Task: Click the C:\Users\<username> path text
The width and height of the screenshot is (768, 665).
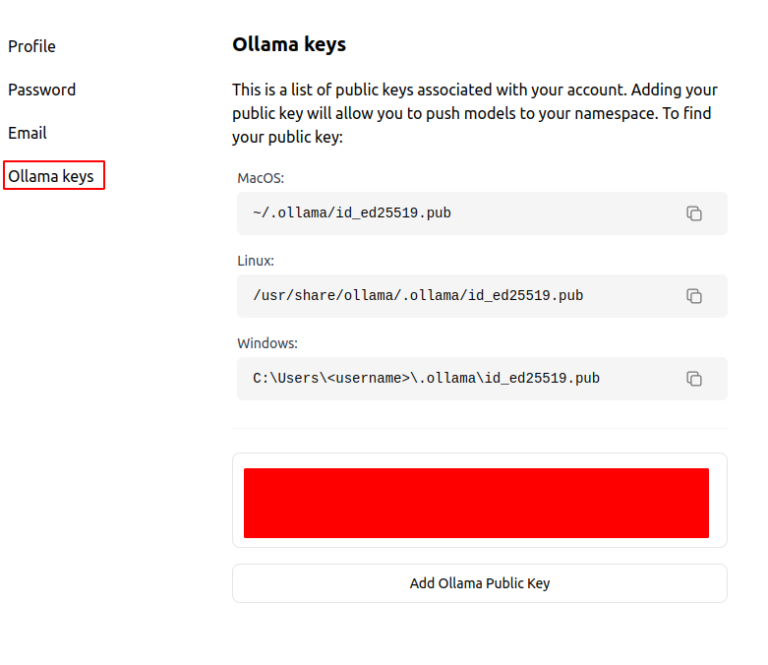Action: click(x=426, y=379)
